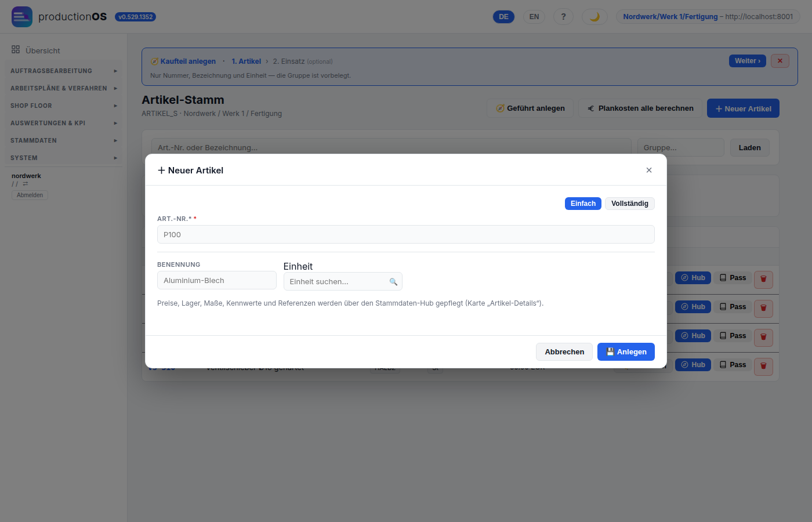Close the Neuer Artikel dialog with X
The height and width of the screenshot is (522, 812).
pos(649,170)
